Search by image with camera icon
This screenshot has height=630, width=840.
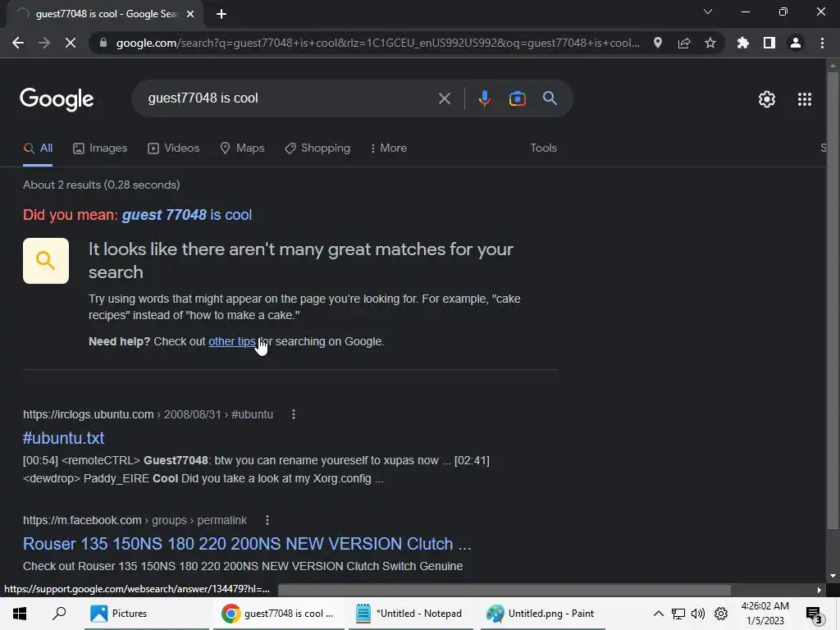point(517,98)
